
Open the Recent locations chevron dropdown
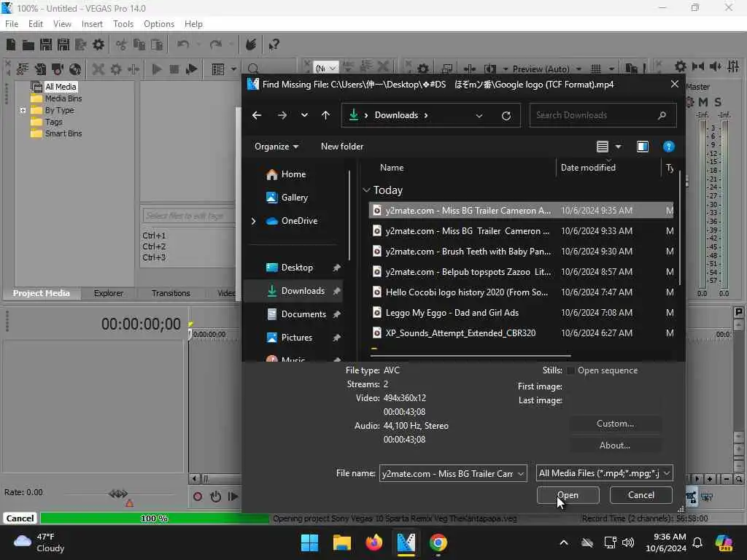tap(304, 115)
